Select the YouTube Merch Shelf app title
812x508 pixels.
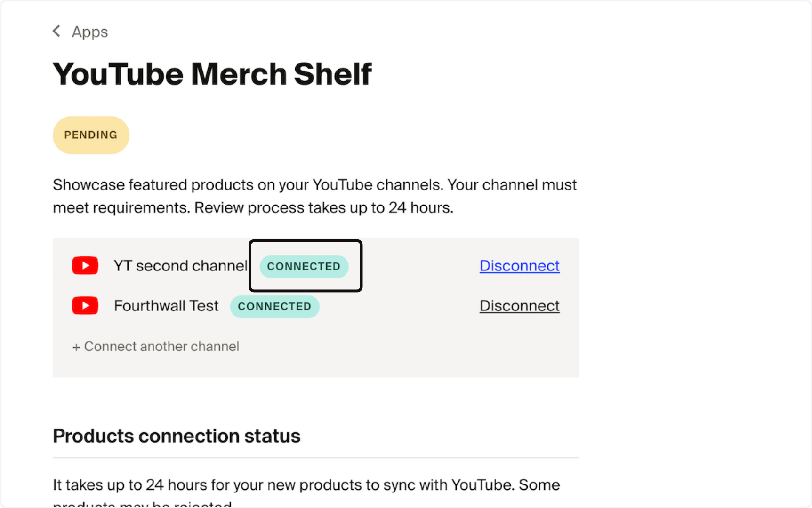pyautogui.click(x=212, y=74)
